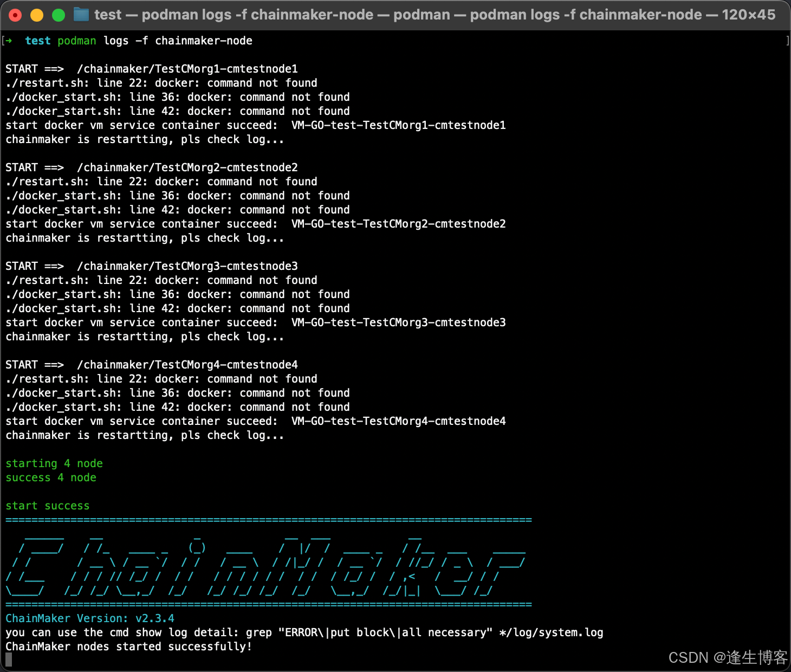Click './restart.sh: line 22' error under TestCMorg3

[x=161, y=280]
